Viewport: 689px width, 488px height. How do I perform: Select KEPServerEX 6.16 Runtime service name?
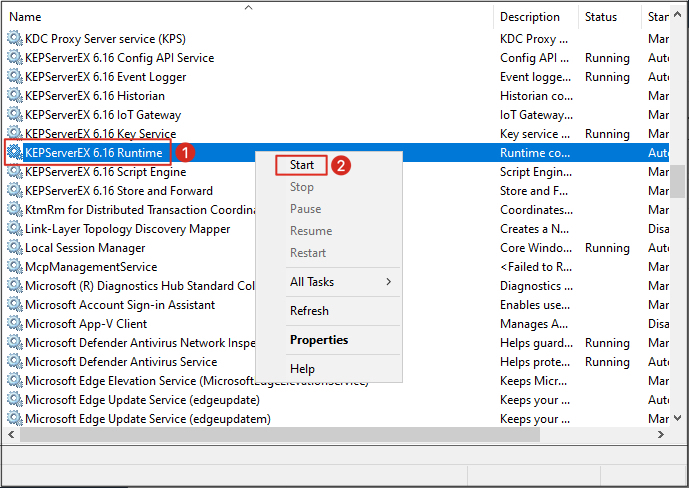coord(94,152)
